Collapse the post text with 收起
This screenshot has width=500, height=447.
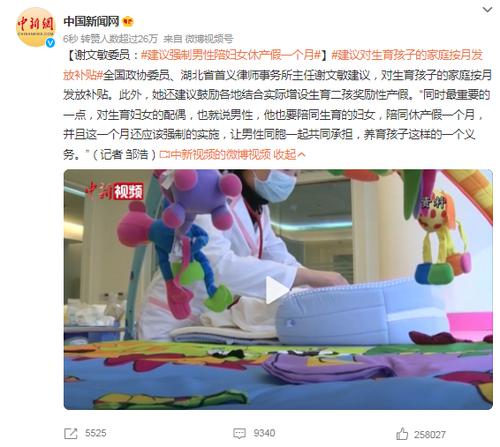click(x=289, y=154)
